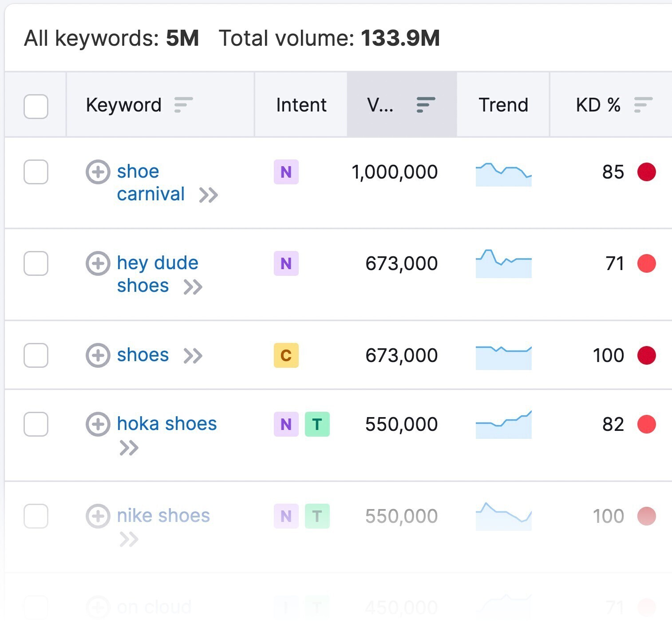This screenshot has height=621, width=672.
Task: Click the plus icon beside hoka shoes
Action: tap(98, 424)
